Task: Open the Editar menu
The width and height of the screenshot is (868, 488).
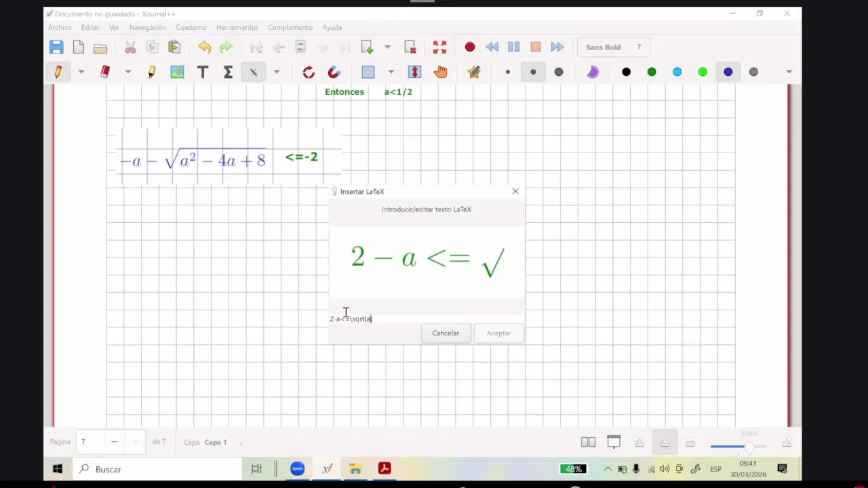Action: 90,27
